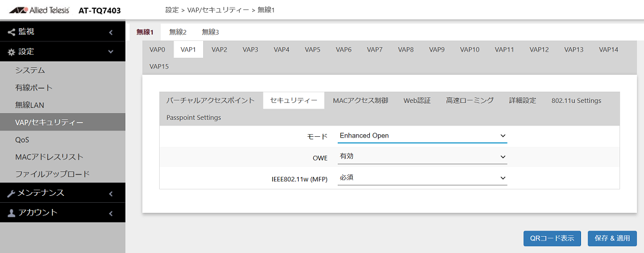Screen dimensions: 644x253
Task: Switch to the Passpoint Settings tab
Action: (194, 117)
